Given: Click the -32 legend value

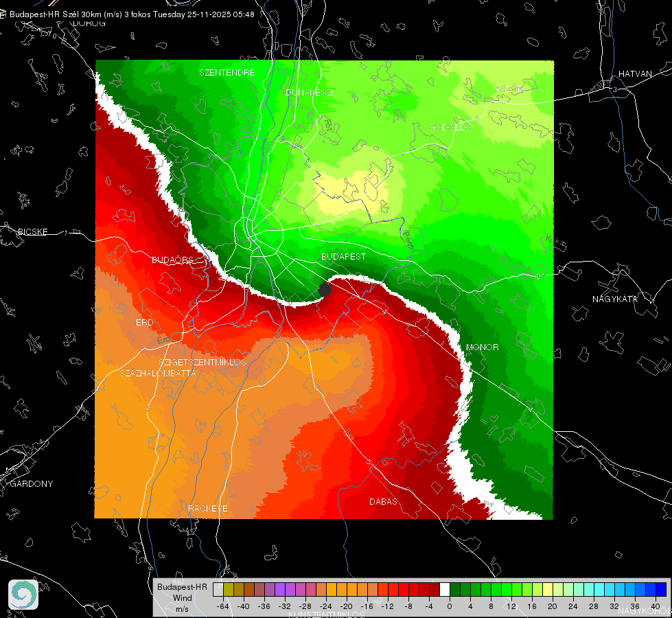Looking at the screenshot, I should (285, 606).
